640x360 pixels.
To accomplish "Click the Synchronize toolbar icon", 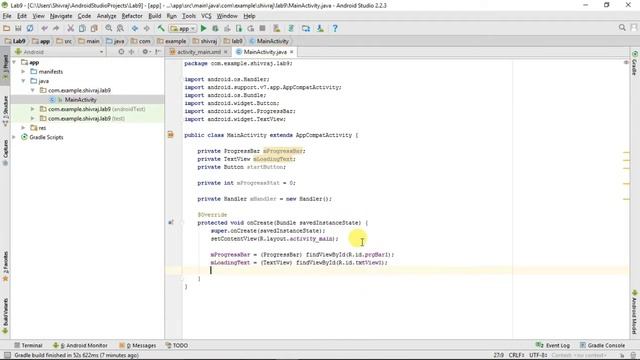I will pyautogui.click(x=30, y=29).
